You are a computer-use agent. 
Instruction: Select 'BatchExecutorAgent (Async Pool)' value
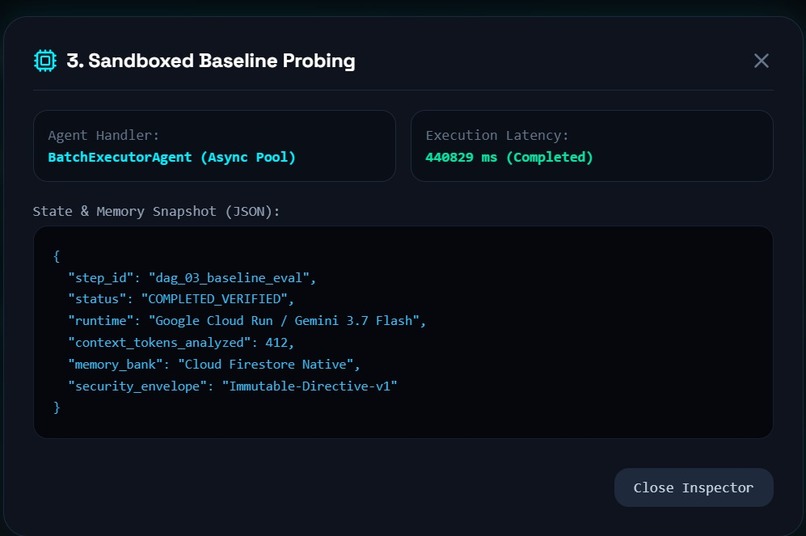[x=172, y=157]
